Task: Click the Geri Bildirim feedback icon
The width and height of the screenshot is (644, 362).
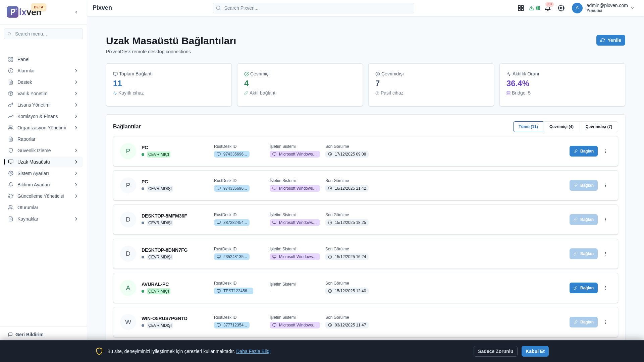Action: pos(10,335)
